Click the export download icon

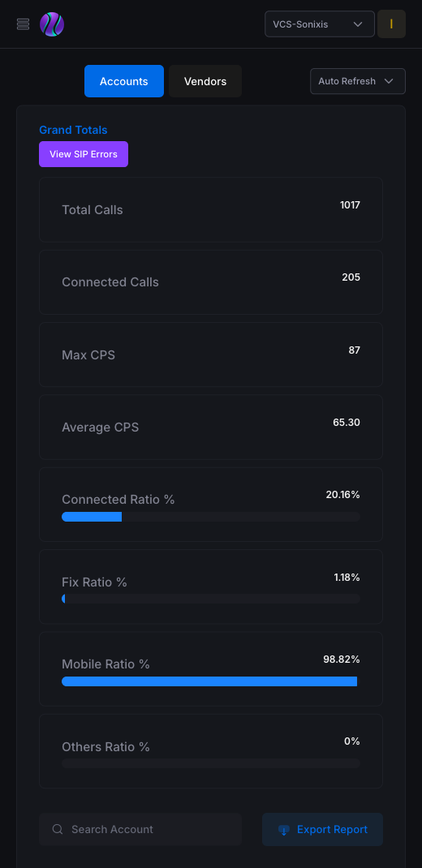(284, 830)
